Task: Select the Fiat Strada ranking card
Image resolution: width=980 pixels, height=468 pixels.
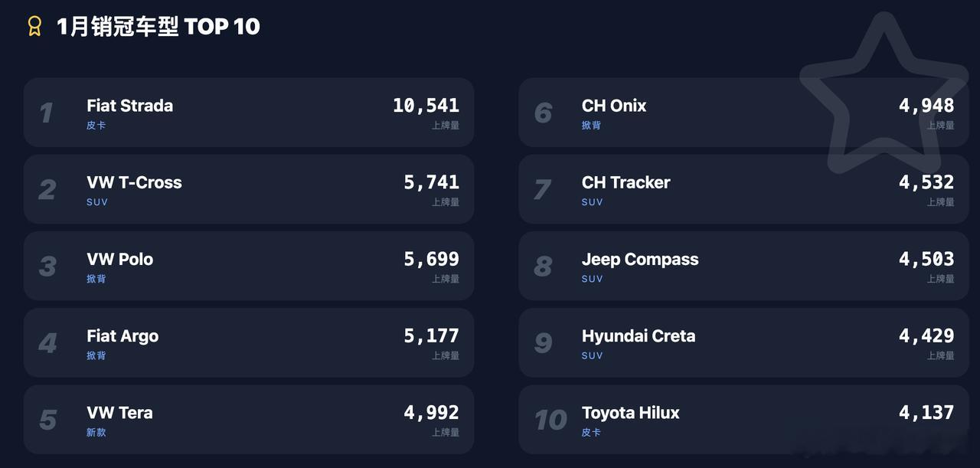Action: (x=249, y=112)
